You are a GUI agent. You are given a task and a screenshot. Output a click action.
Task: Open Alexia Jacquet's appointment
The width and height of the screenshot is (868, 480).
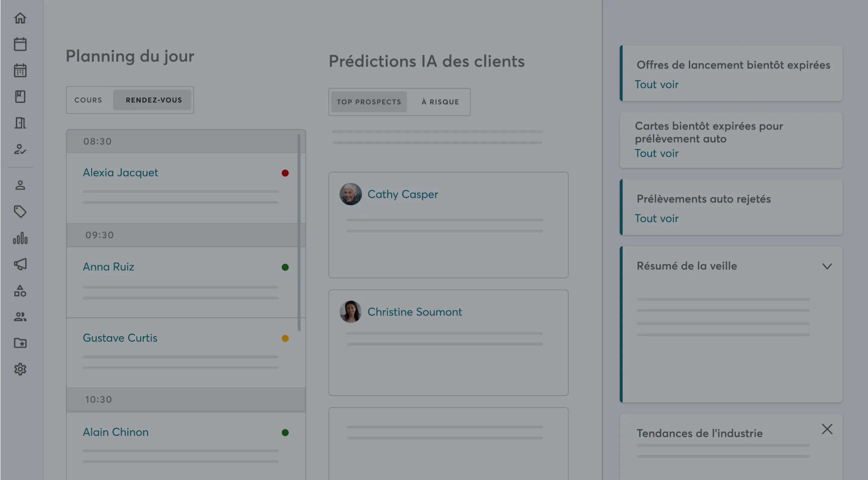[x=120, y=173]
